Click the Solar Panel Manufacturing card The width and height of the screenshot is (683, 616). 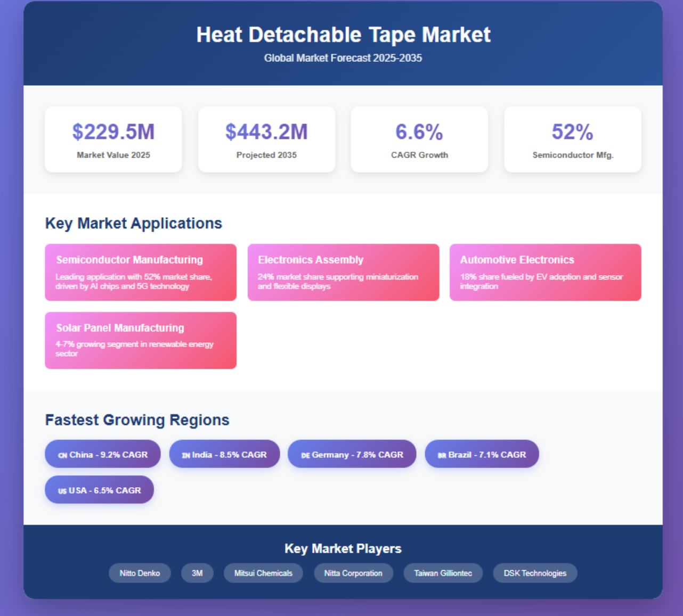click(141, 340)
